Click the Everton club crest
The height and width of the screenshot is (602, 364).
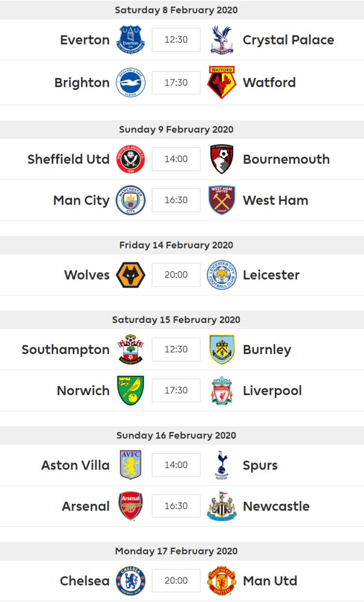point(130,40)
